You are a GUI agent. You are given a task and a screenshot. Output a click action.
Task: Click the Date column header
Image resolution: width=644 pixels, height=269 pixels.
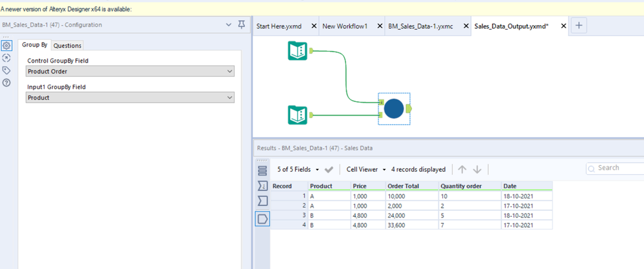527,186
